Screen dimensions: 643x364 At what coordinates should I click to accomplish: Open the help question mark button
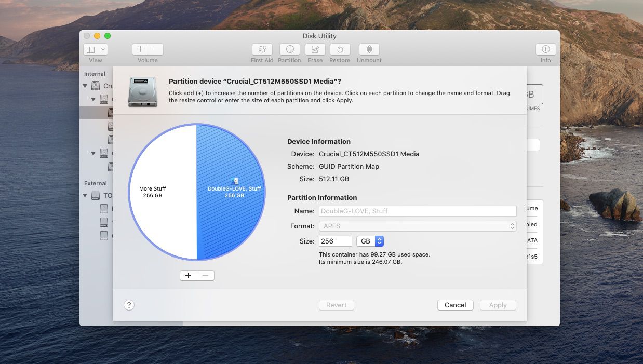coord(129,305)
